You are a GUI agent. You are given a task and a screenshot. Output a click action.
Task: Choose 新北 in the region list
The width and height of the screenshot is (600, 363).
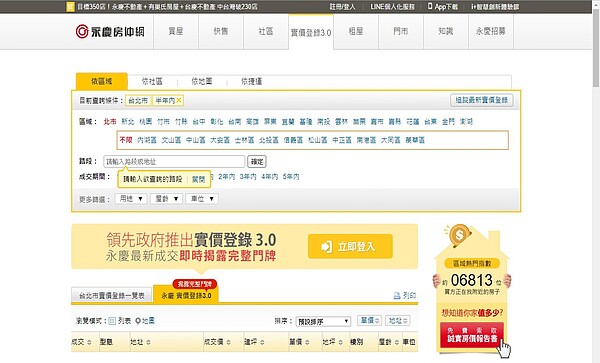pyautogui.click(x=128, y=122)
